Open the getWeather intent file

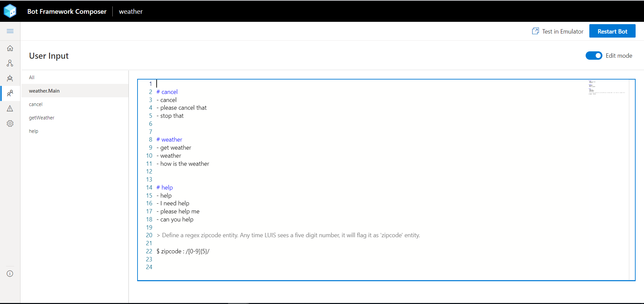point(41,117)
